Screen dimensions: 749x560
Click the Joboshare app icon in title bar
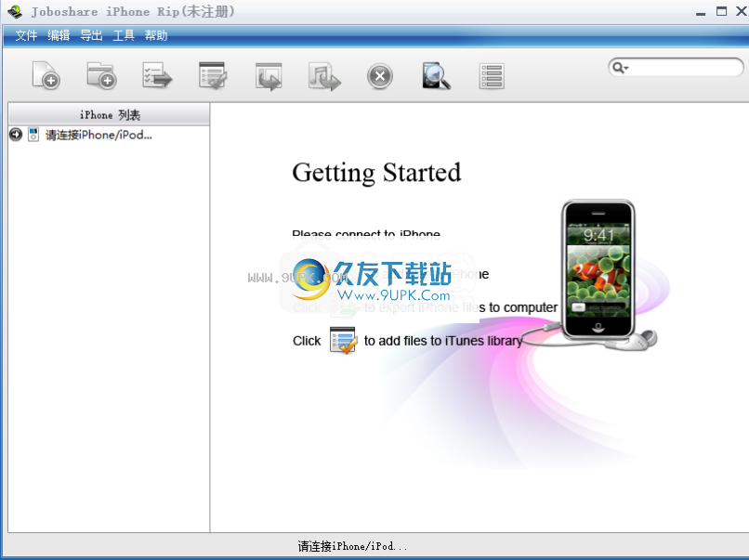coord(15,11)
